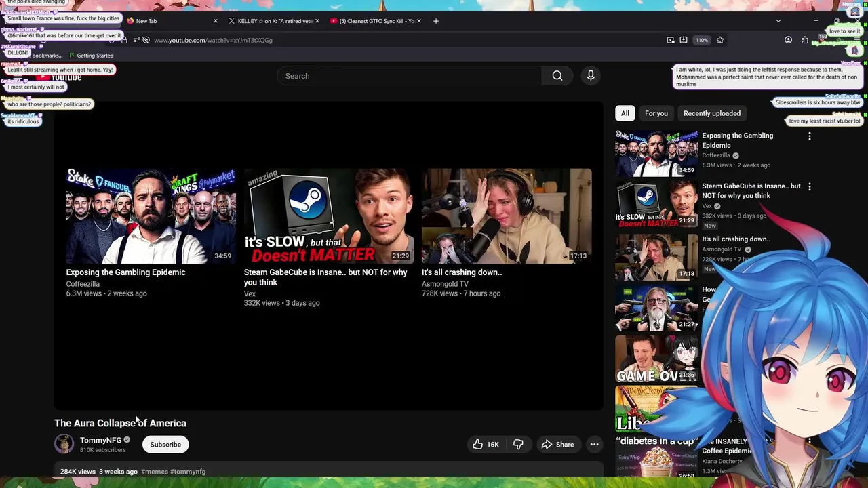
Task: Open sidebar thumbnail with 21:27 duration
Action: click(x=656, y=307)
